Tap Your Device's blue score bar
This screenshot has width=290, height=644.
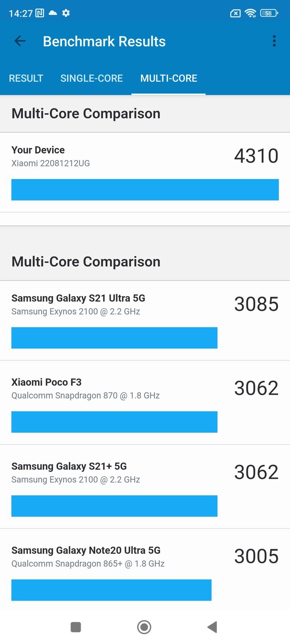[145, 190]
